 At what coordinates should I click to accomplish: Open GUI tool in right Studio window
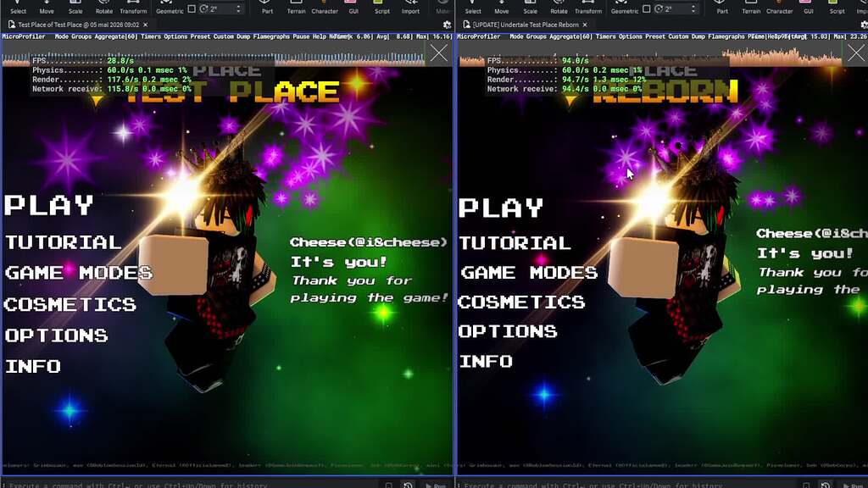(x=808, y=7)
